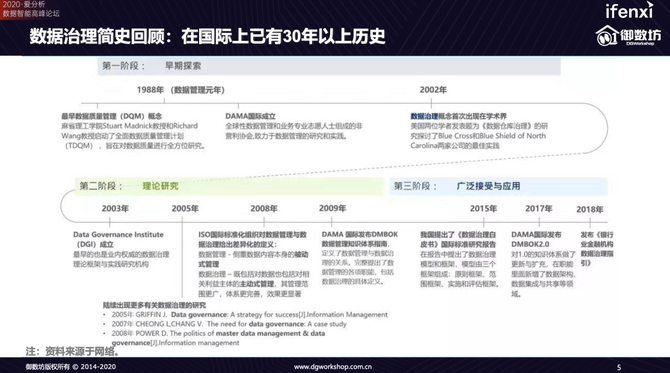
Task: Click the 最早数据质量管理 (DQM) 概念 heading
Action: 112,116
